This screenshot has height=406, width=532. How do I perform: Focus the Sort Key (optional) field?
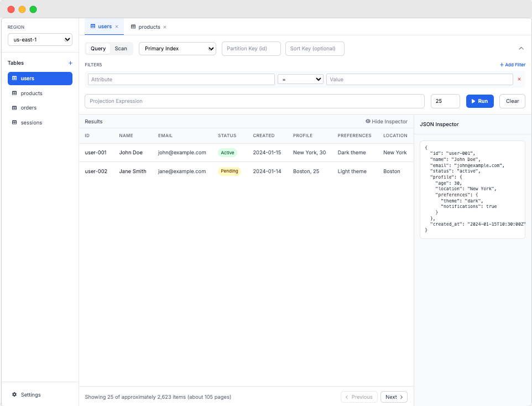(x=315, y=49)
